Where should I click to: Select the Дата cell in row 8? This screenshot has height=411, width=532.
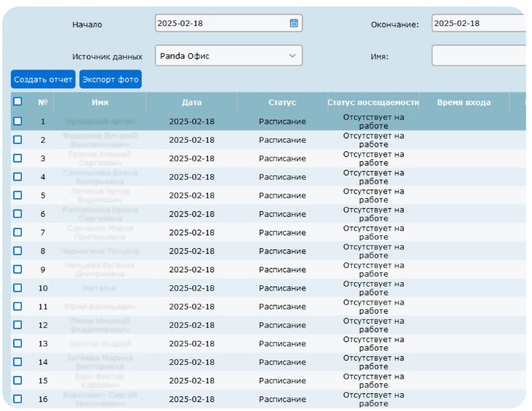(x=191, y=251)
